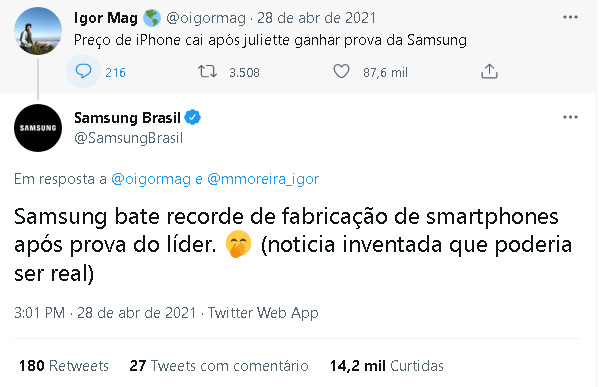
Task: Open the Samsung Brasil display name
Action: click(x=127, y=117)
